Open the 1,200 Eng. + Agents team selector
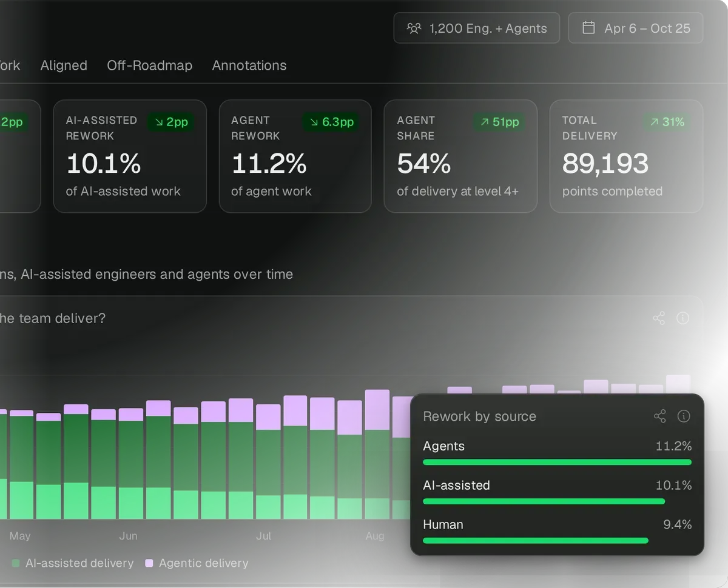The height and width of the screenshot is (588, 728). click(476, 28)
